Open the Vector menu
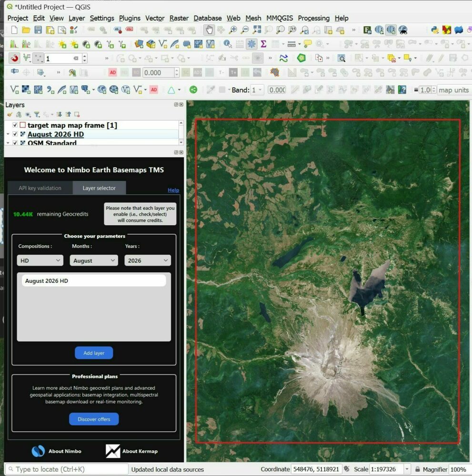The image size is (472, 476). click(x=155, y=18)
